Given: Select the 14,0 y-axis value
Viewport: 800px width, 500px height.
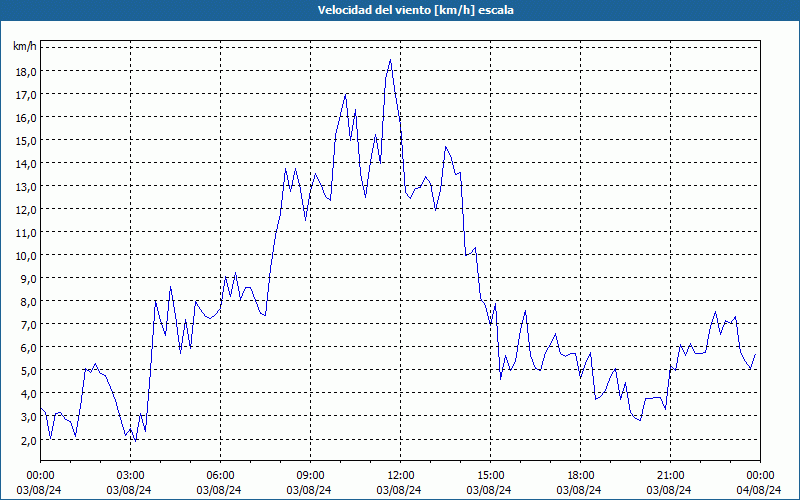Looking at the screenshot, I should pyautogui.click(x=26, y=164).
